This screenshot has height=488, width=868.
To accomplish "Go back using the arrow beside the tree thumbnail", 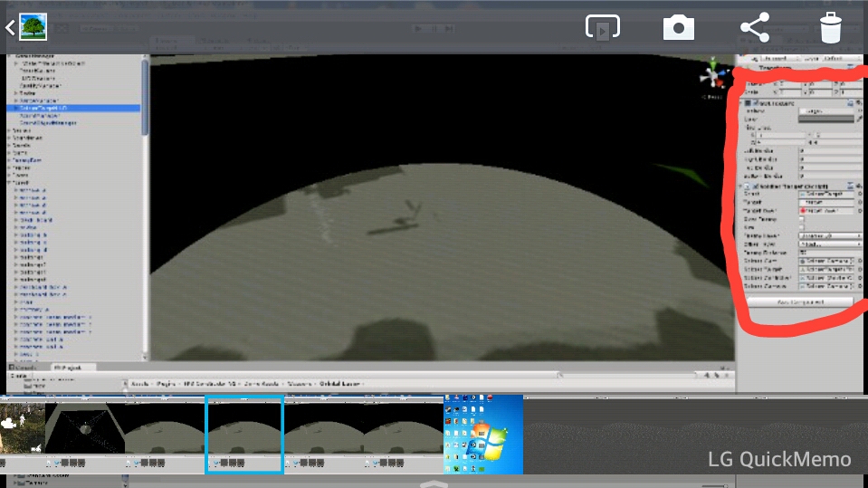I will [10, 28].
